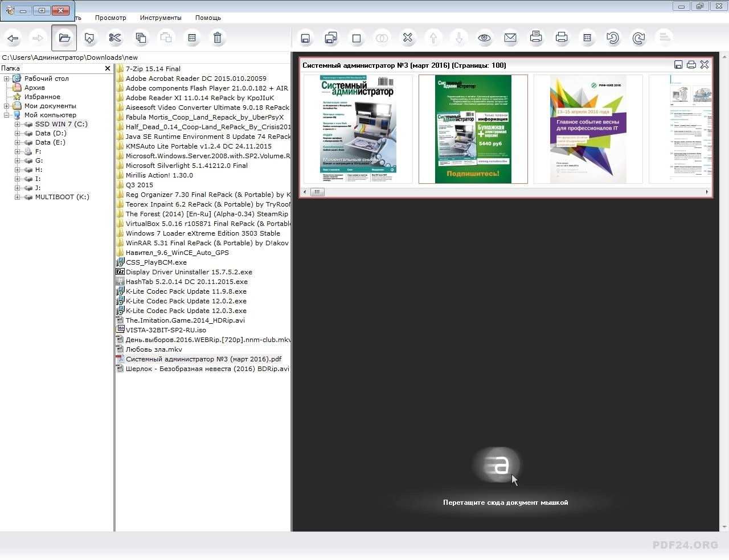The height and width of the screenshot is (560, 729).
Task: Open the Помощь menu
Action: pyautogui.click(x=208, y=18)
